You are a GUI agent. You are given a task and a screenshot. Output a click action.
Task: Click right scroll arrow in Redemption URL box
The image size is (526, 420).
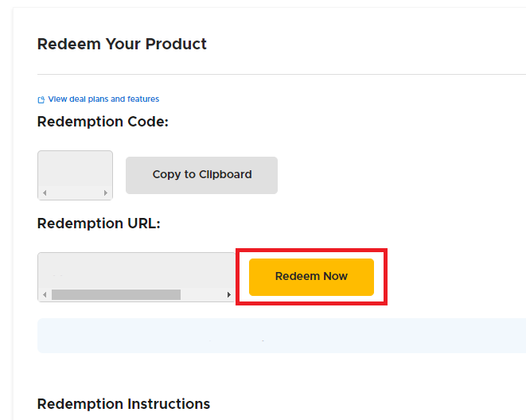coord(229,295)
